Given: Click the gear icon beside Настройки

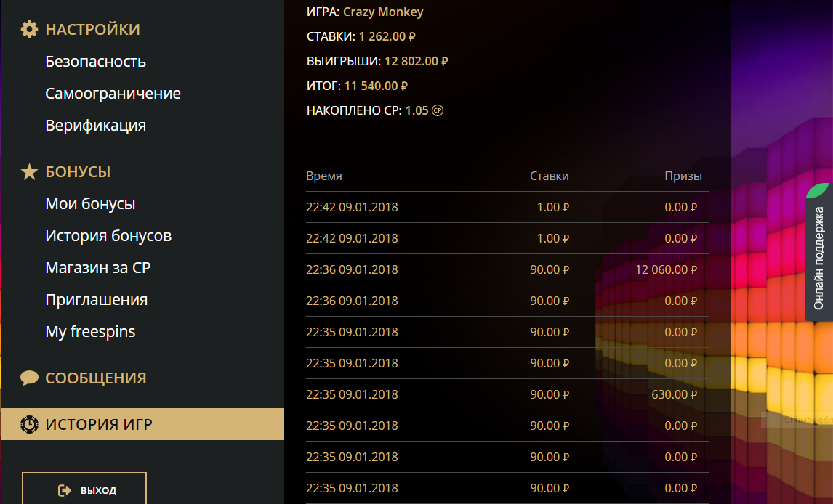Looking at the screenshot, I should 29,30.
